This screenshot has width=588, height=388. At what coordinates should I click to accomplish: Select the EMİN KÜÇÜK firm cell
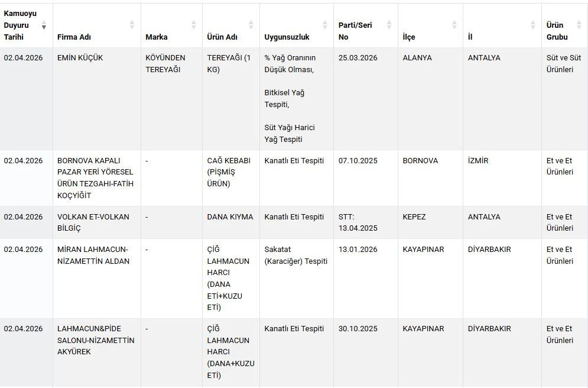[80, 58]
